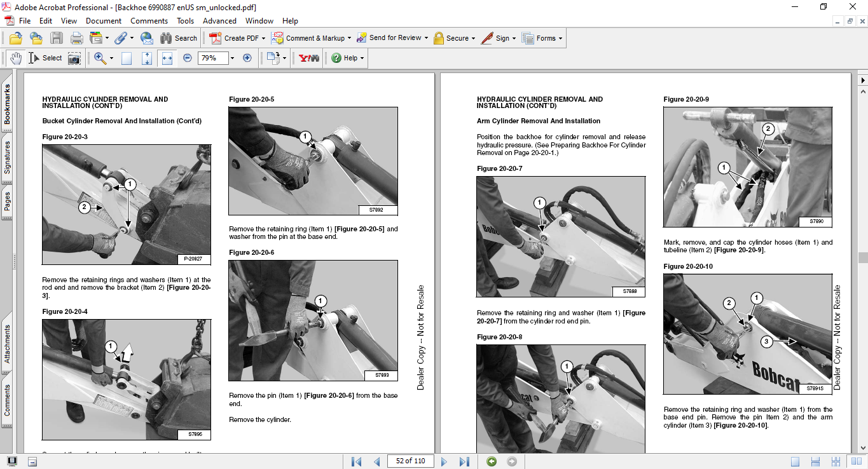Open the Pages side panel tab

[7, 201]
